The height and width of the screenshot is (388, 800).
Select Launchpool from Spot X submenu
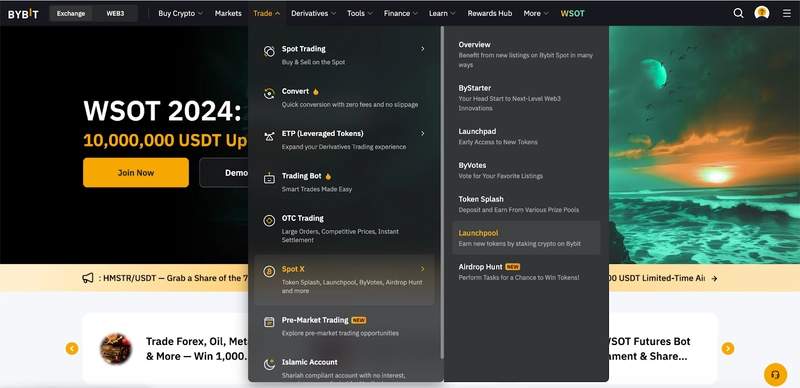point(526,238)
